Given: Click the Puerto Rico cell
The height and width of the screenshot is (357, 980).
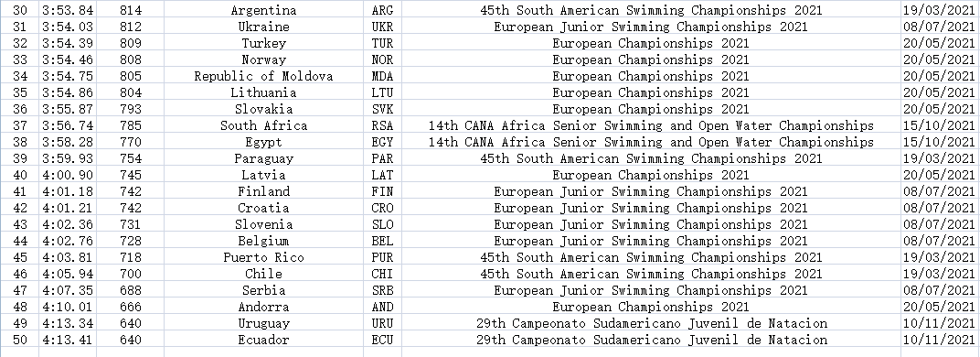Looking at the screenshot, I should [264, 257].
